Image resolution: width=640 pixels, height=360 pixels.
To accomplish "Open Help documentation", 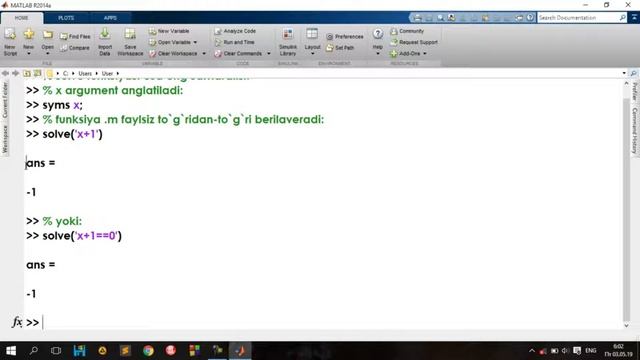I will [378, 42].
